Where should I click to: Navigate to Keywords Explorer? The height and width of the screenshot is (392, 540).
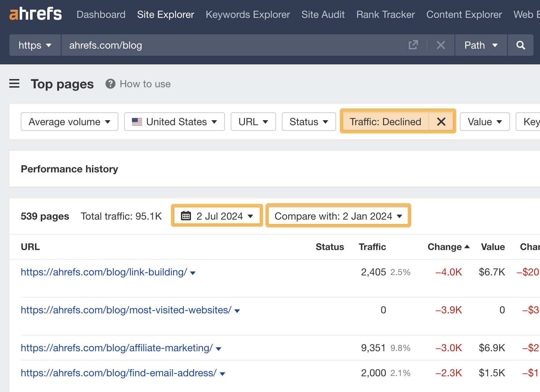coord(247,14)
